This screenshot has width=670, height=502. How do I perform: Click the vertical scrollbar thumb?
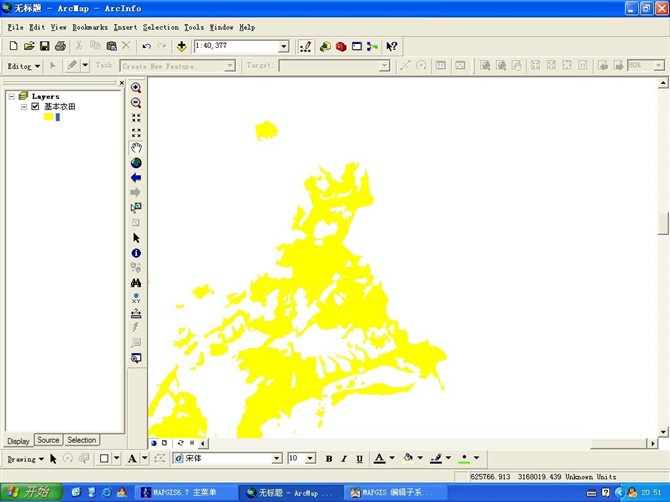point(663,223)
